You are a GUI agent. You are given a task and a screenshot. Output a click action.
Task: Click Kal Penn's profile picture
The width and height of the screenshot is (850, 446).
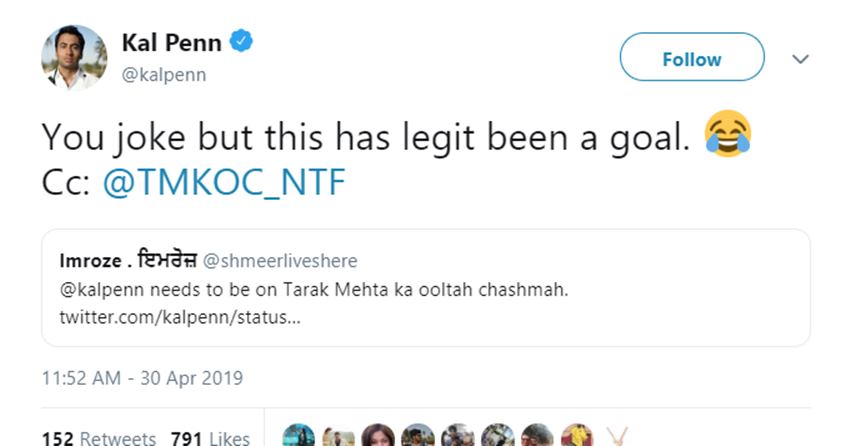74,57
